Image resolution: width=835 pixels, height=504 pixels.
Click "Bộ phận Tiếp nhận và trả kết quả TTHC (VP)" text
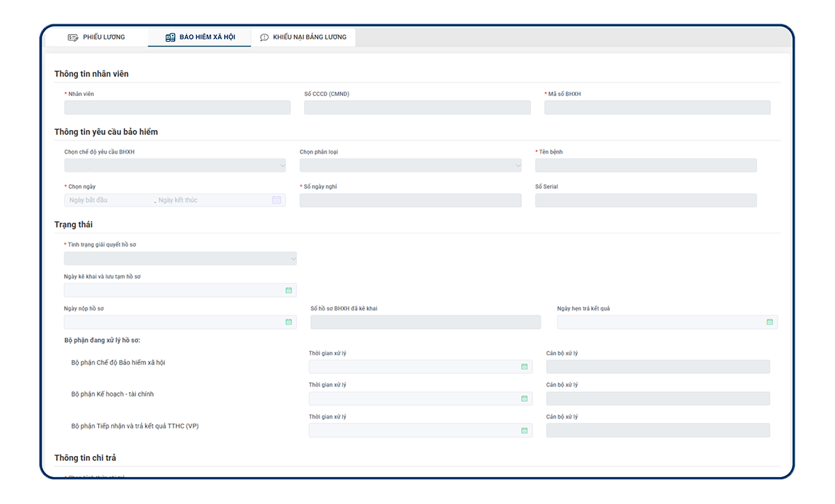pos(135,426)
